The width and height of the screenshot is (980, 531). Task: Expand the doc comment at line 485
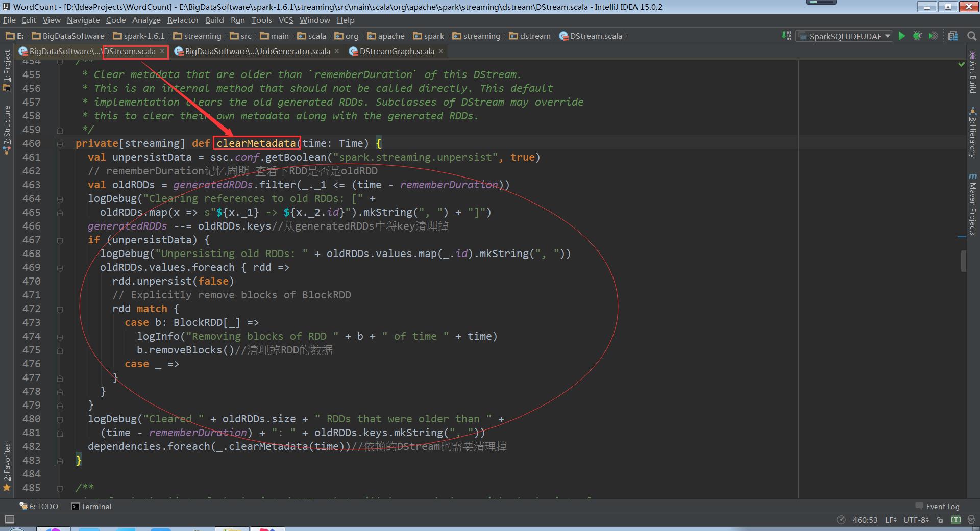pos(60,488)
